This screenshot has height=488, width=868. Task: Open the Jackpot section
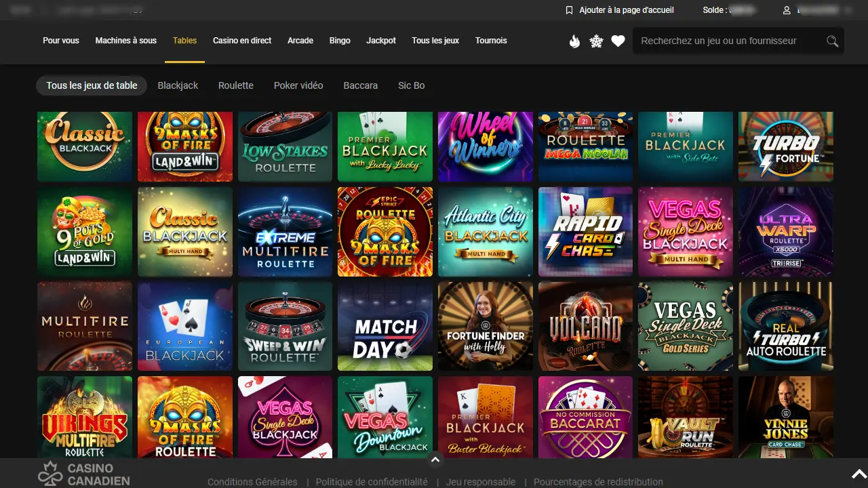(x=381, y=41)
